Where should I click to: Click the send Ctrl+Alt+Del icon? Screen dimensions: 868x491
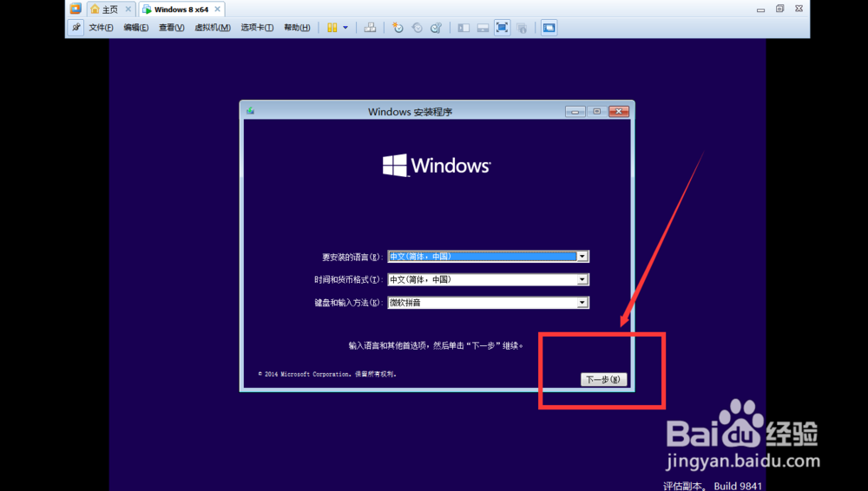[x=370, y=28]
